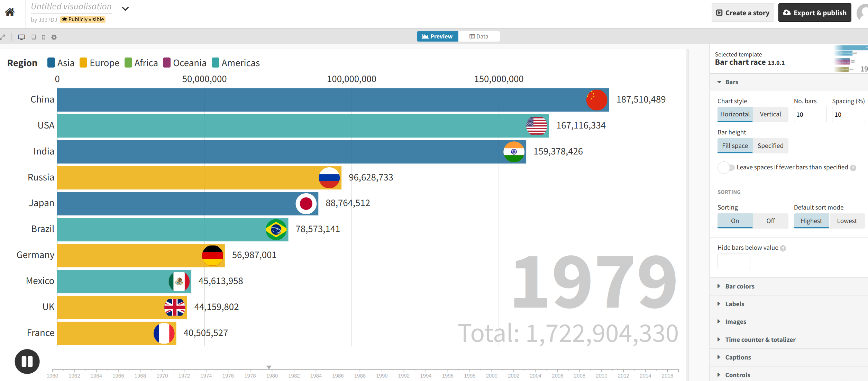This screenshot has width=868, height=381.
Task: Collapse the Bars settings section
Action: coord(731,82)
